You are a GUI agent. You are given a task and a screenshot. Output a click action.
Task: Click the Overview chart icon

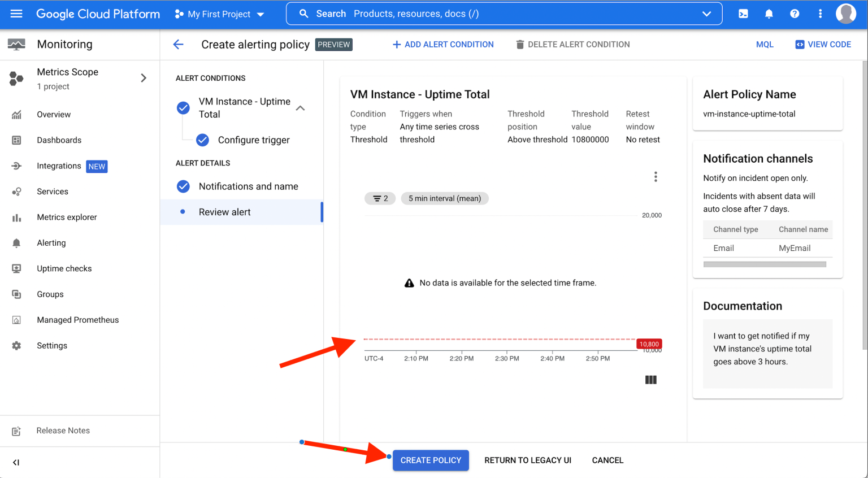16,114
